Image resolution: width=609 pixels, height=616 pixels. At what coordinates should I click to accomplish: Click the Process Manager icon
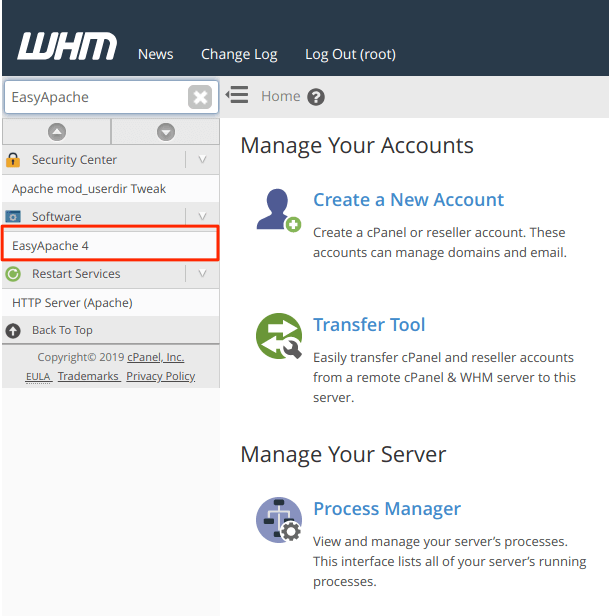click(278, 520)
